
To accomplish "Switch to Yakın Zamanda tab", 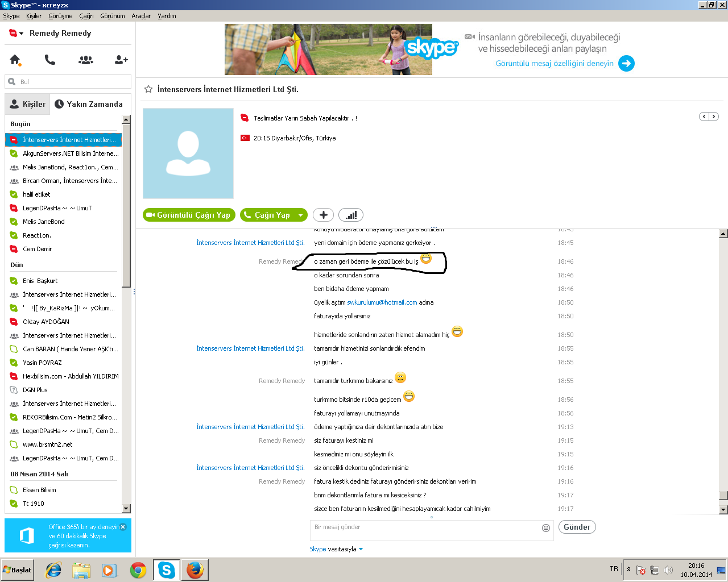I will [89, 104].
